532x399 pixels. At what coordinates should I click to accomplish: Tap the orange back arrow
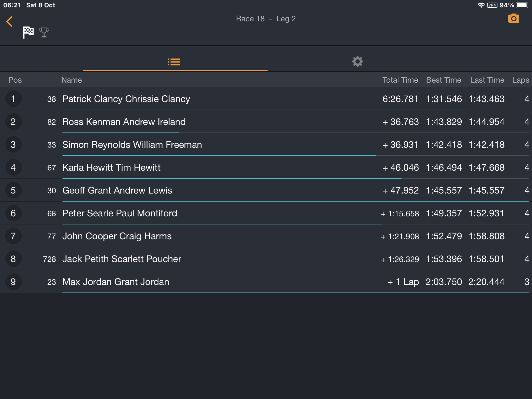(x=9, y=22)
